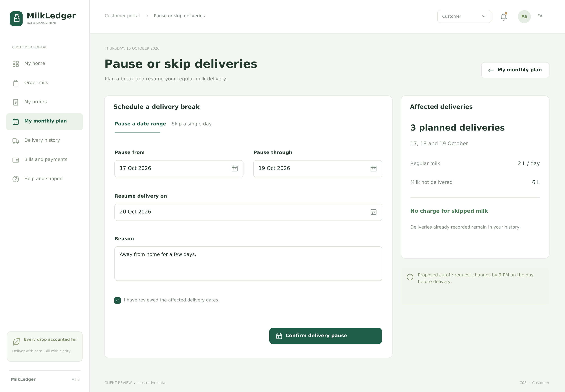The height and width of the screenshot is (392, 565).
Task: Open the notifications bell
Action: (504, 17)
